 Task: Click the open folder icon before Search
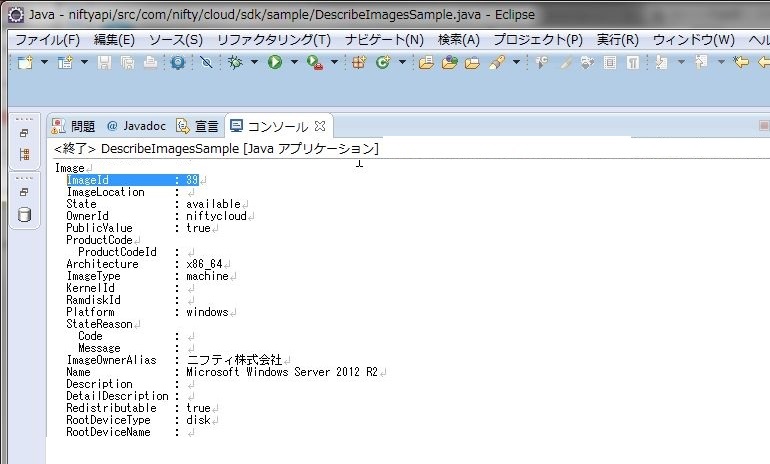pos(472,62)
